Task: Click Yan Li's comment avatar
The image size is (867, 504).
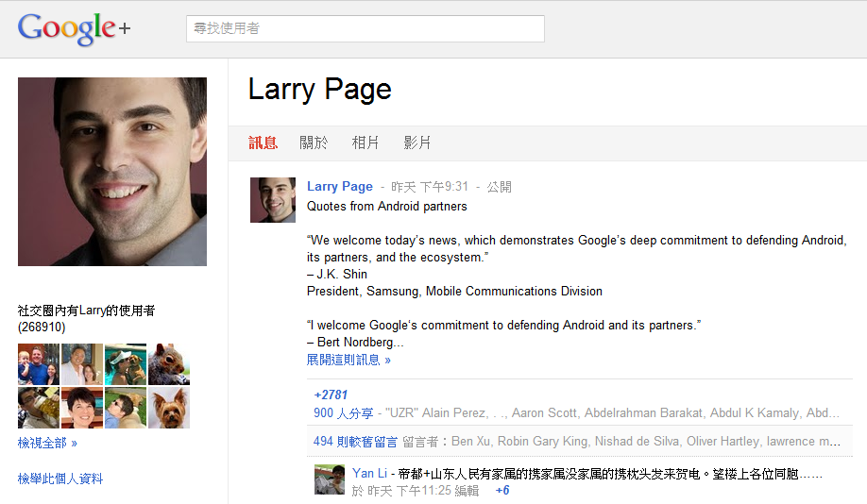Action: 330,479
